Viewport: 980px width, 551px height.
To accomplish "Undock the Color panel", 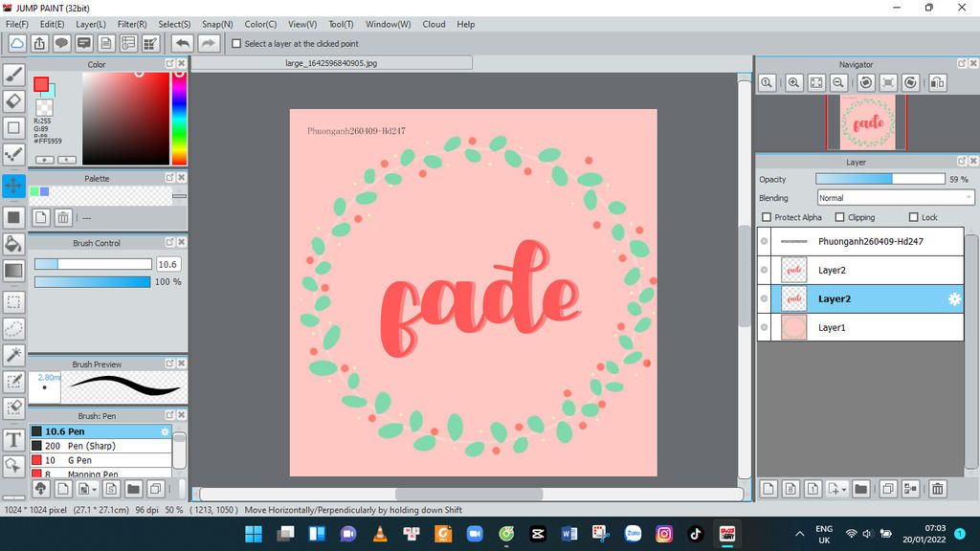I will tap(169, 64).
